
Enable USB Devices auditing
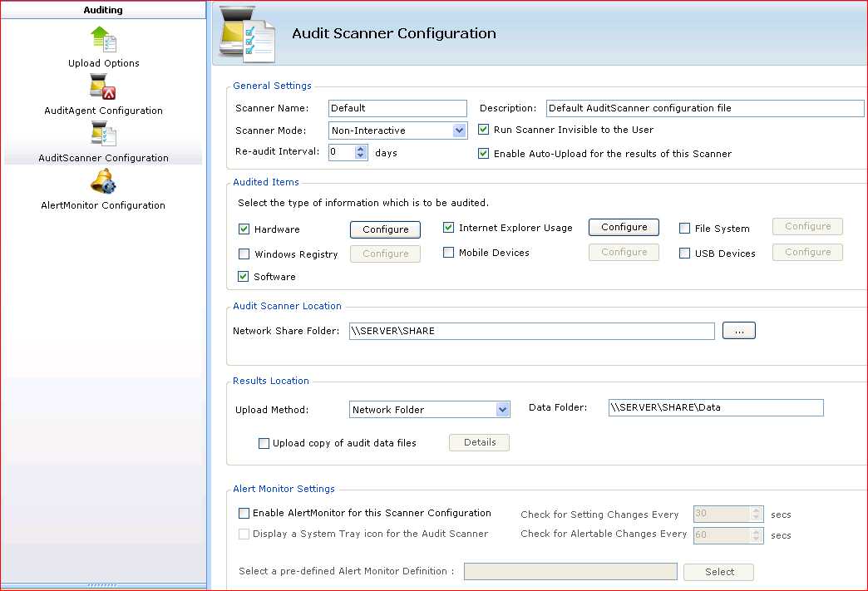point(685,253)
